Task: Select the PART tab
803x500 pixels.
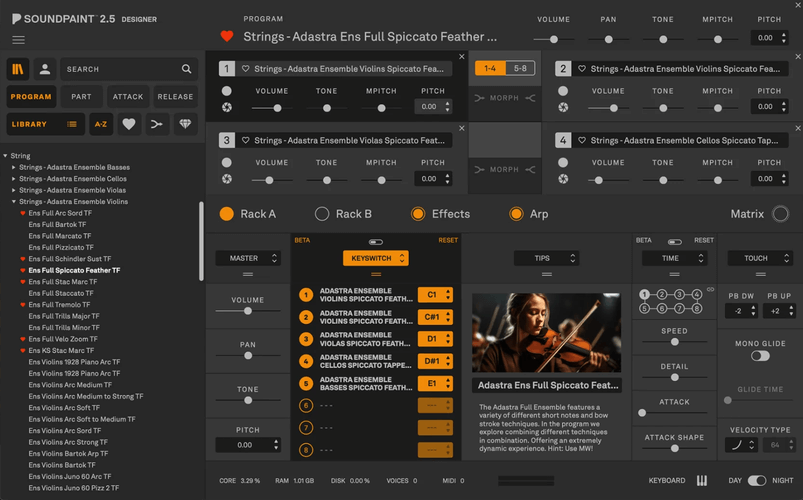Action: tap(81, 96)
